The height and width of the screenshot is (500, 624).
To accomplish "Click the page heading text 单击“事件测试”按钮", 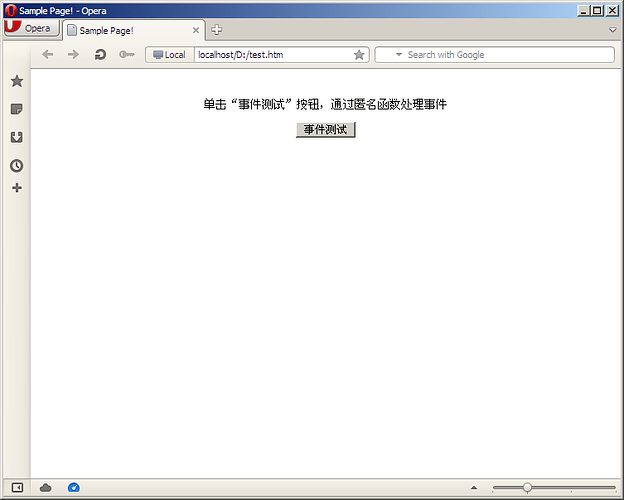I will [x=261, y=104].
